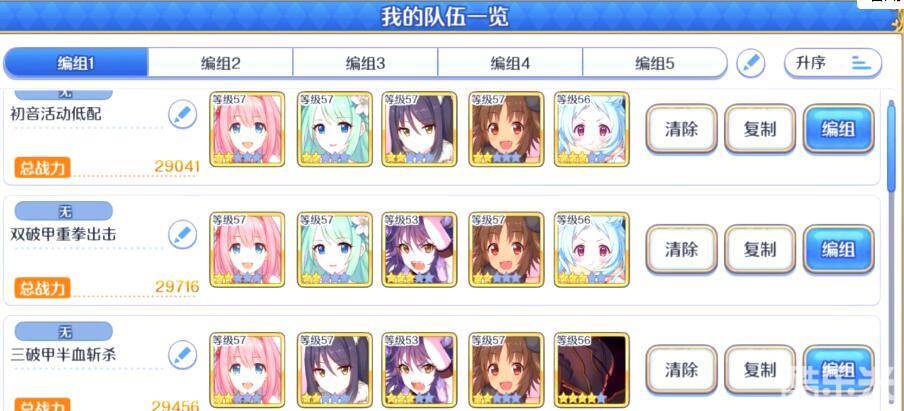Edit name of 初音活动低配 team

183,115
